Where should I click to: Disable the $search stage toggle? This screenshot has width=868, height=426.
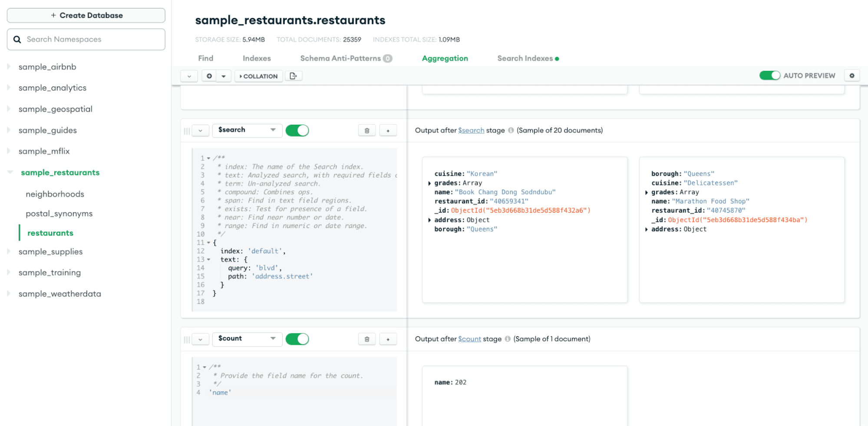click(297, 130)
